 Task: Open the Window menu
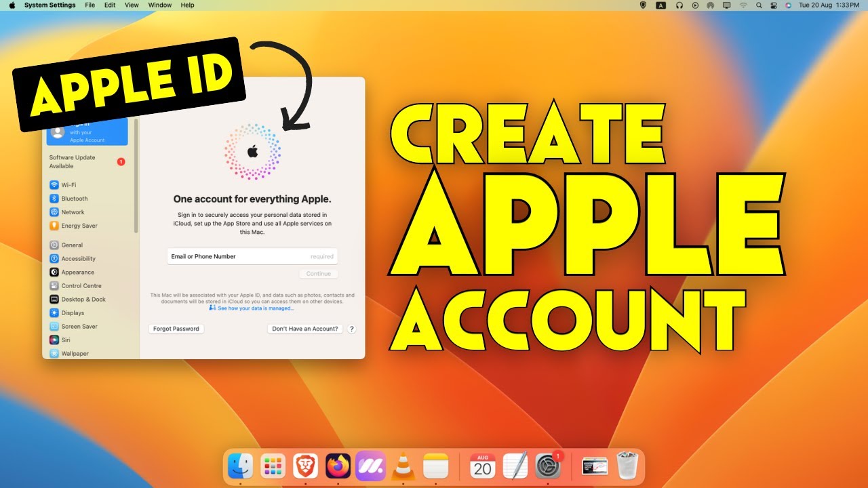click(160, 5)
